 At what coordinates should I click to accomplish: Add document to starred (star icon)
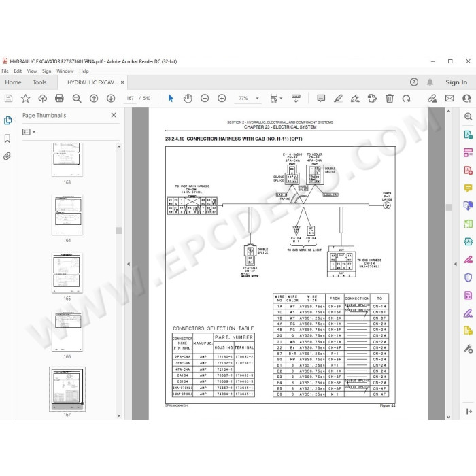pyautogui.click(x=26, y=98)
